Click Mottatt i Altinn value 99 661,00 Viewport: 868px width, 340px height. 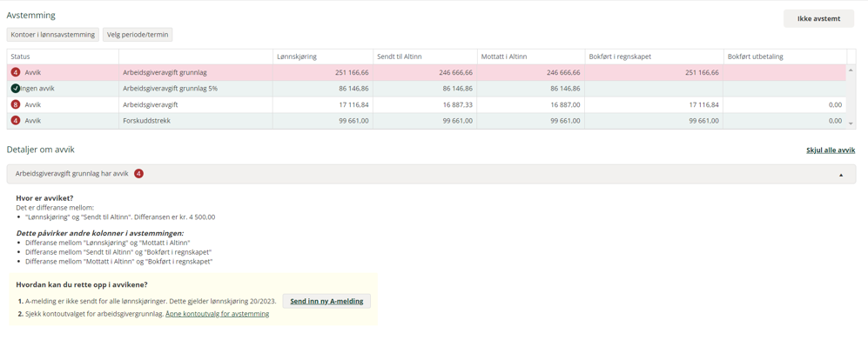565,121
